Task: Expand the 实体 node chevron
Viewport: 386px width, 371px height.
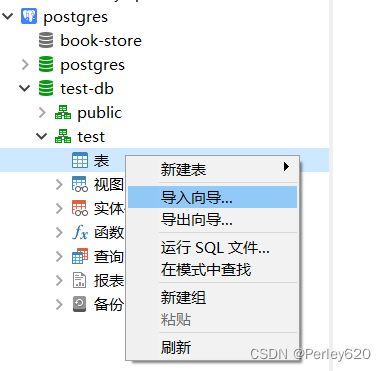Action: coord(59,208)
